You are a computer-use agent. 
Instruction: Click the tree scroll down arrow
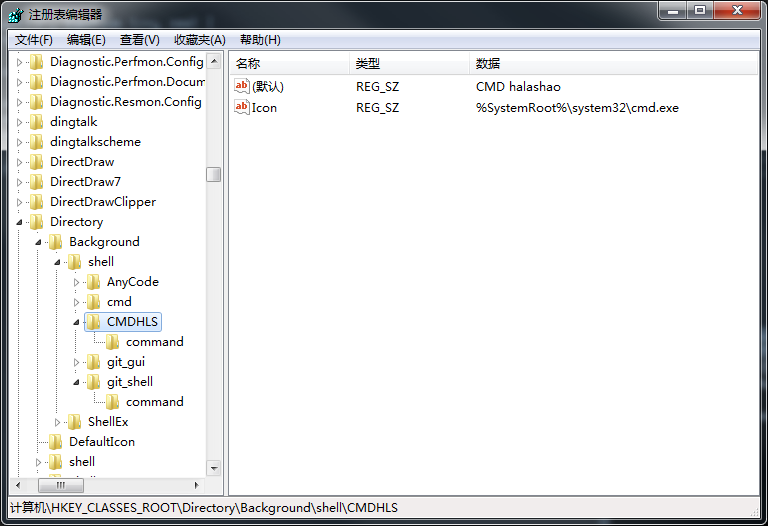pyautogui.click(x=214, y=468)
